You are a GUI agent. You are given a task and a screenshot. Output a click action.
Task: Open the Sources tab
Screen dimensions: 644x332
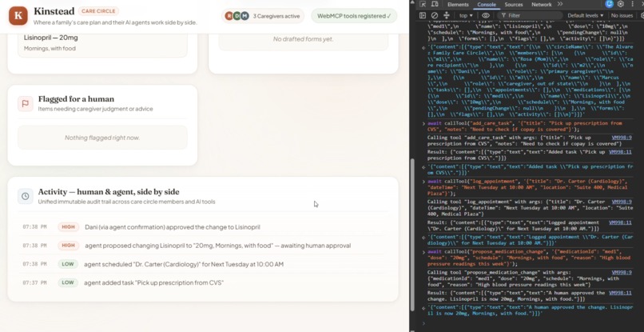tap(514, 5)
